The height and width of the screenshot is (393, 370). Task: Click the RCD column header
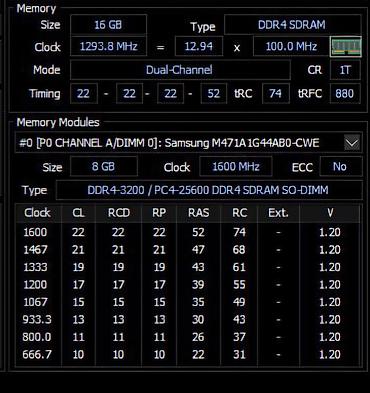click(x=119, y=213)
